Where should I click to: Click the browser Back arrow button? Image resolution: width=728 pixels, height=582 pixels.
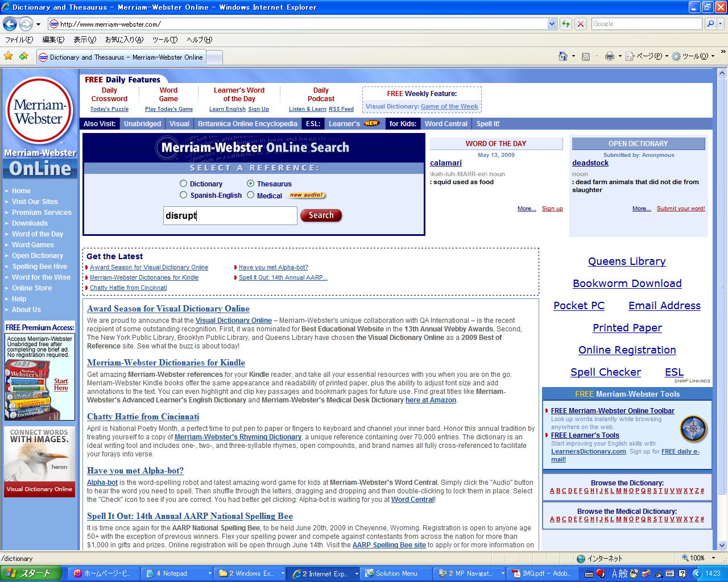[x=10, y=24]
